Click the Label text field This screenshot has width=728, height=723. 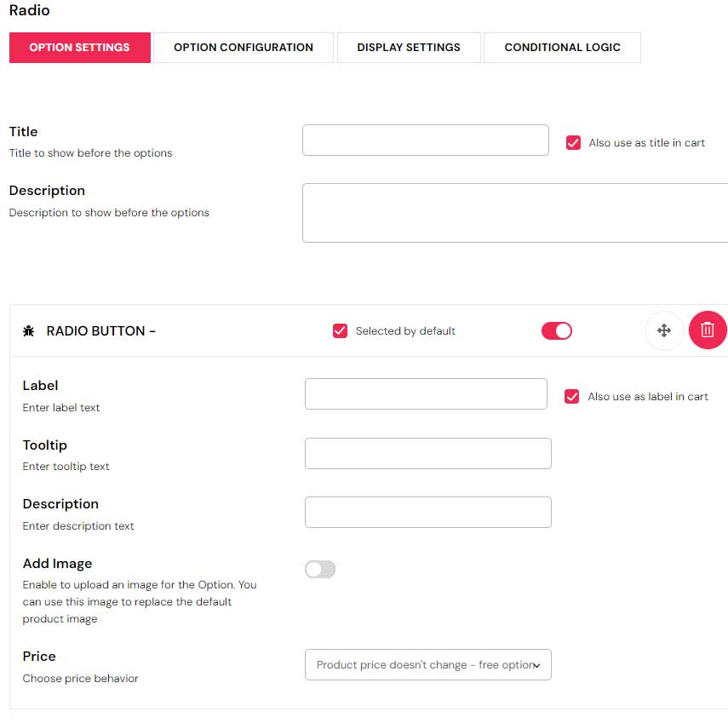point(426,394)
